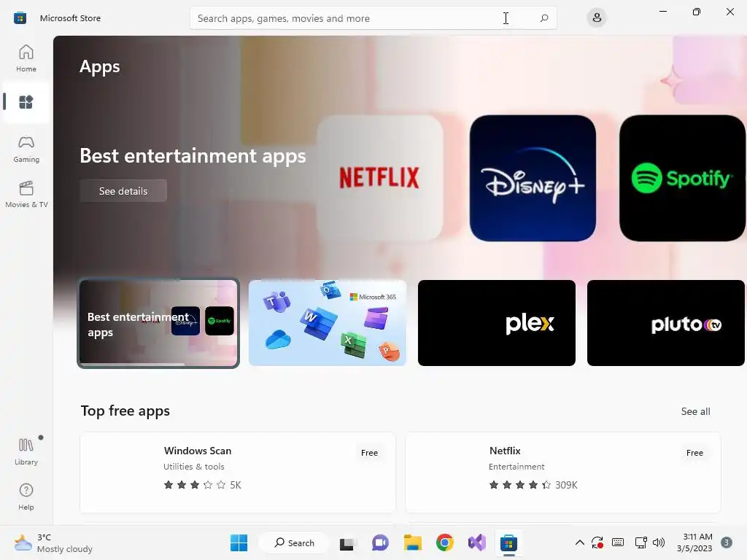Image resolution: width=747 pixels, height=560 pixels.
Task: Click the Microsoft Store logo icon
Action: click(x=20, y=18)
